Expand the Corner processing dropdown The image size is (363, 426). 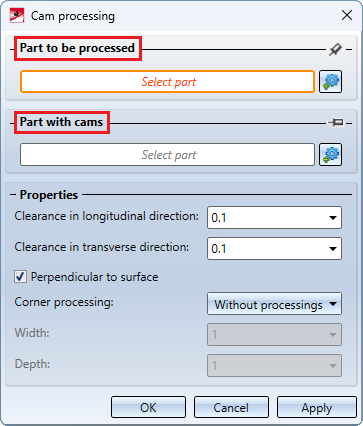tap(274, 304)
